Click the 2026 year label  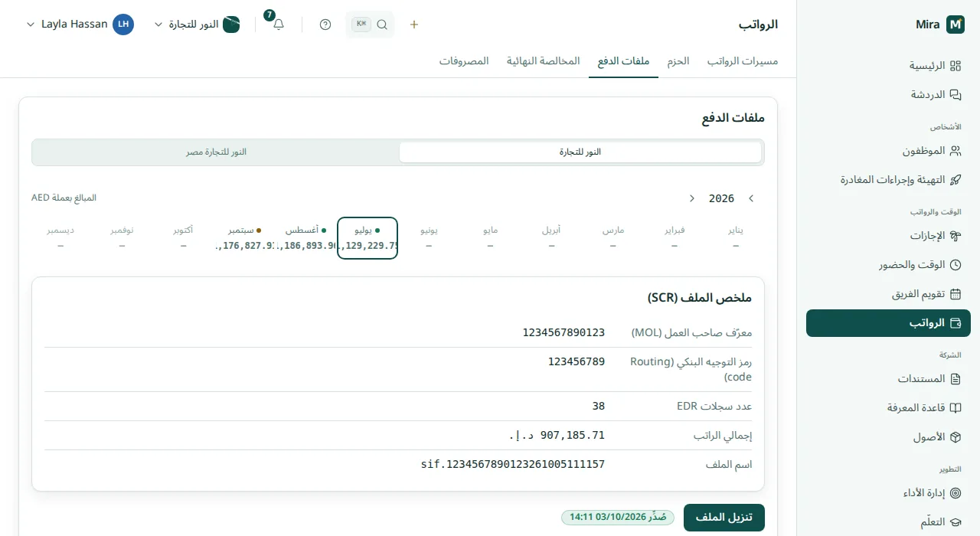pyautogui.click(x=721, y=198)
